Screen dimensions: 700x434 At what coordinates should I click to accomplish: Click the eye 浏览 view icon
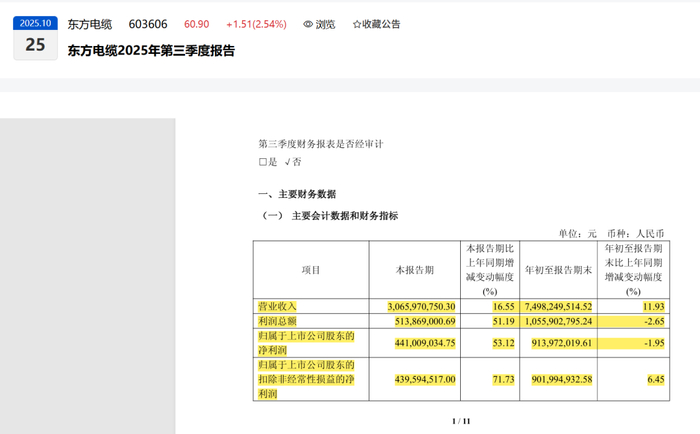pos(308,24)
